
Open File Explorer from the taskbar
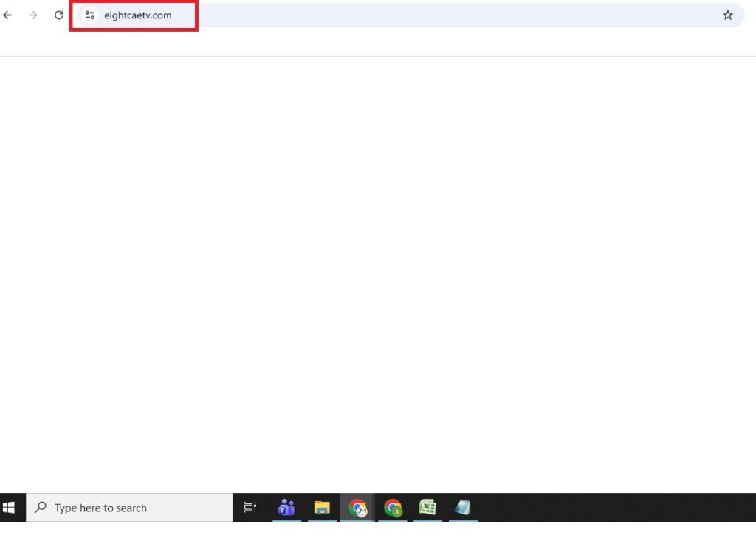pyautogui.click(x=322, y=508)
